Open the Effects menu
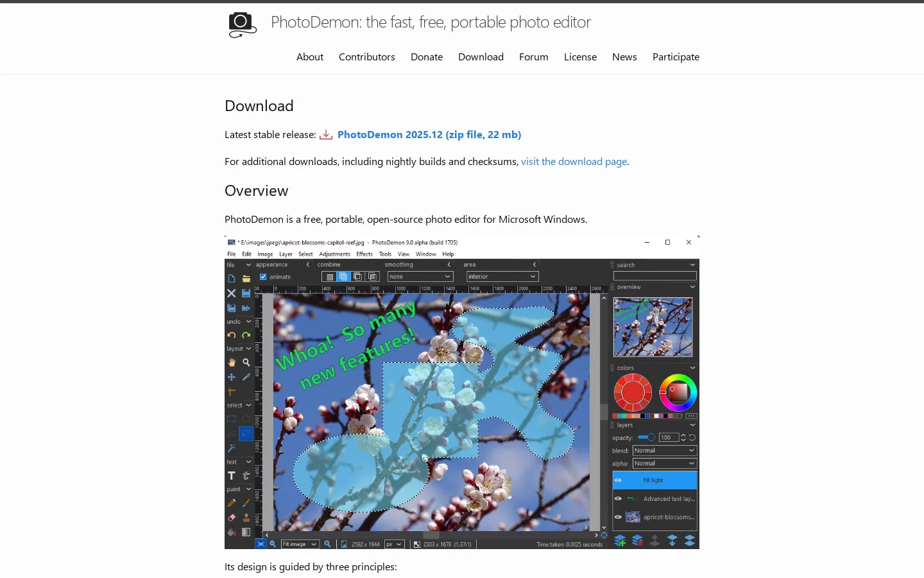This screenshot has height=578, width=924. [364, 254]
